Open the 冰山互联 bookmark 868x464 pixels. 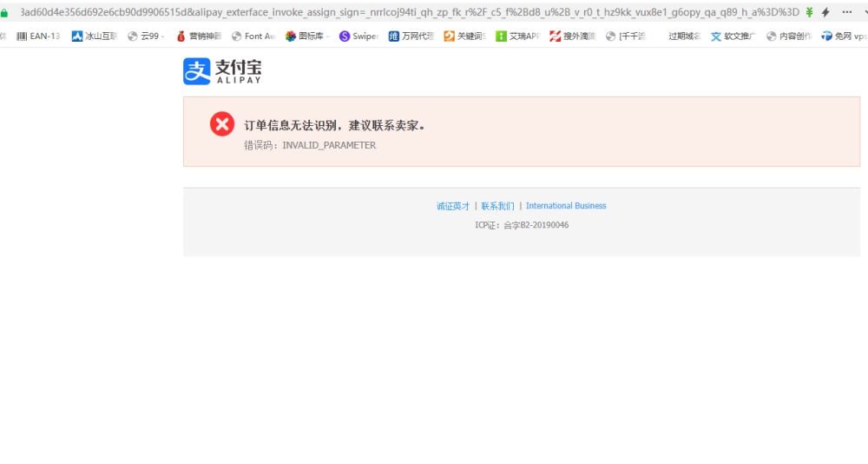[95, 36]
